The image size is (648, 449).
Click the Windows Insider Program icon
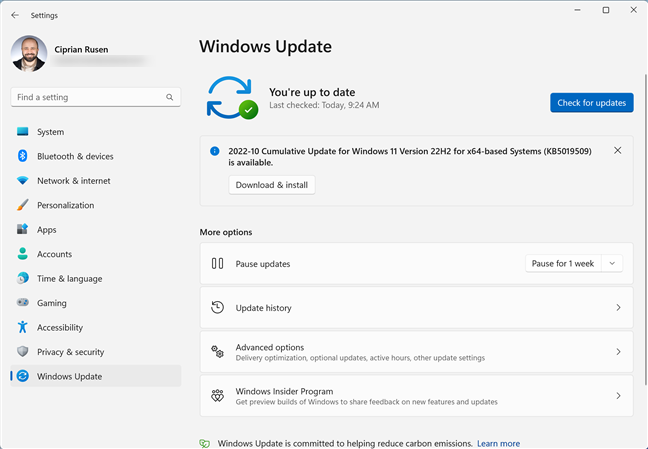coord(217,396)
